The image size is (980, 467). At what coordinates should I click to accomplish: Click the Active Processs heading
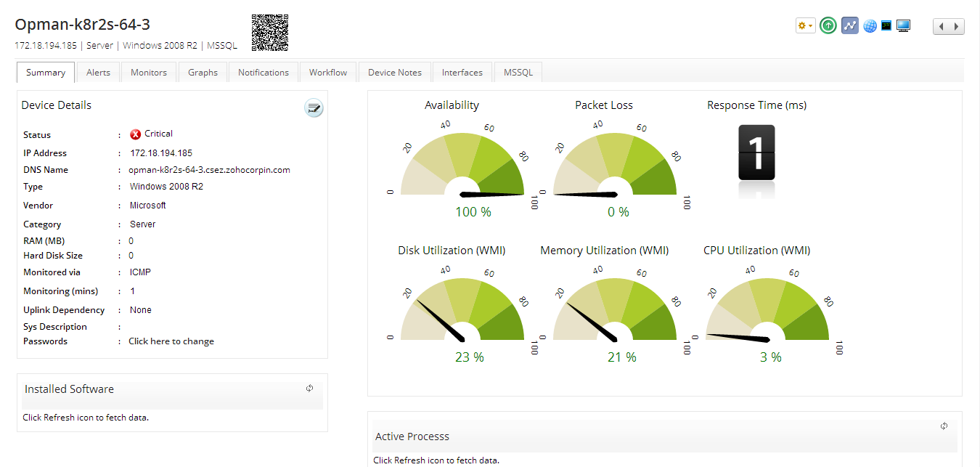(x=412, y=436)
